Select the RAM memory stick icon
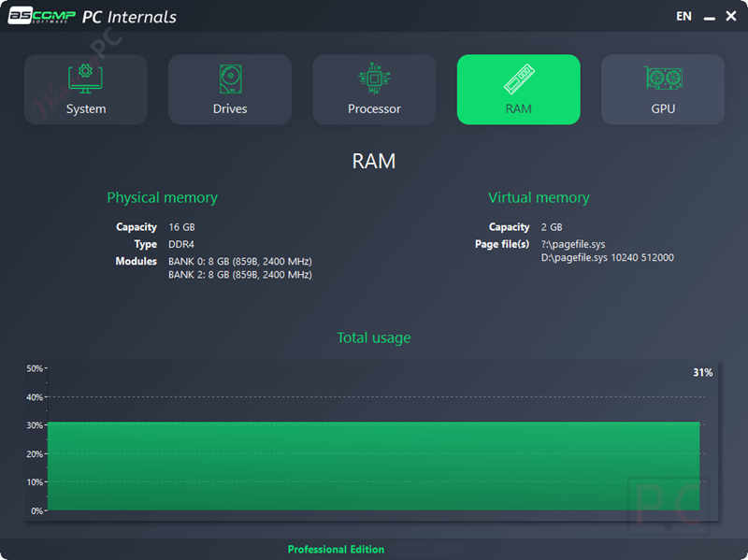 pyautogui.click(x=519, y=79)
